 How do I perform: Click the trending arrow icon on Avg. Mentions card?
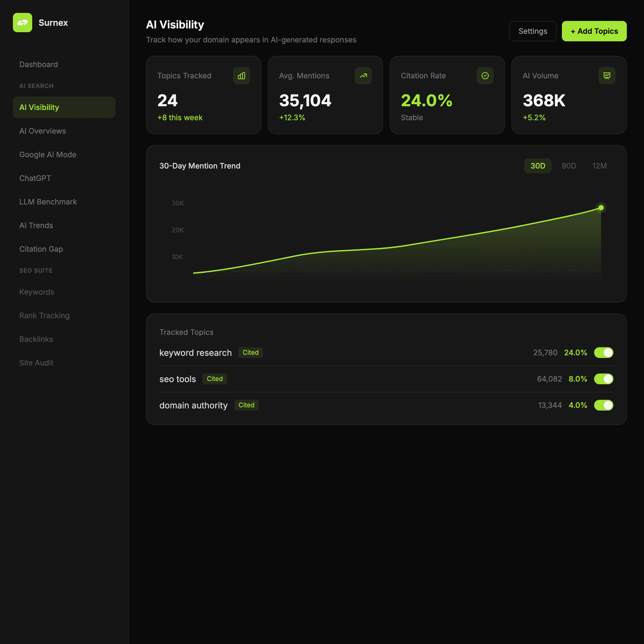click(363, 76)
